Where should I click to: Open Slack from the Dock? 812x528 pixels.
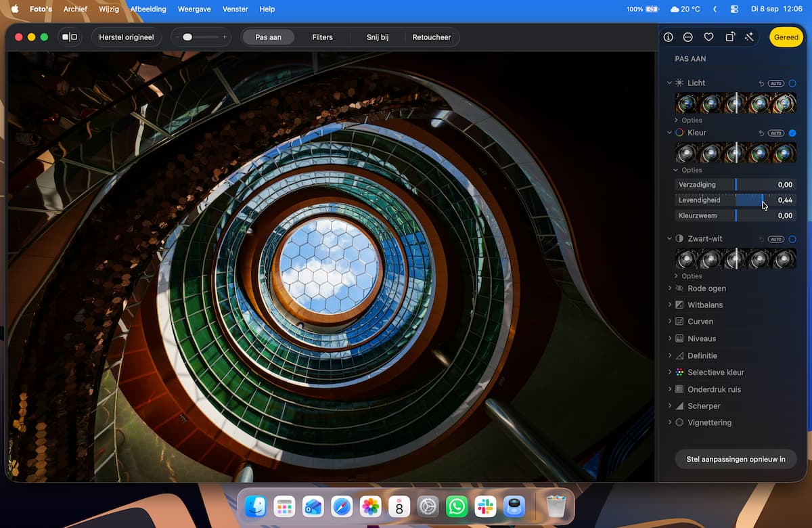tap(485, 506)
